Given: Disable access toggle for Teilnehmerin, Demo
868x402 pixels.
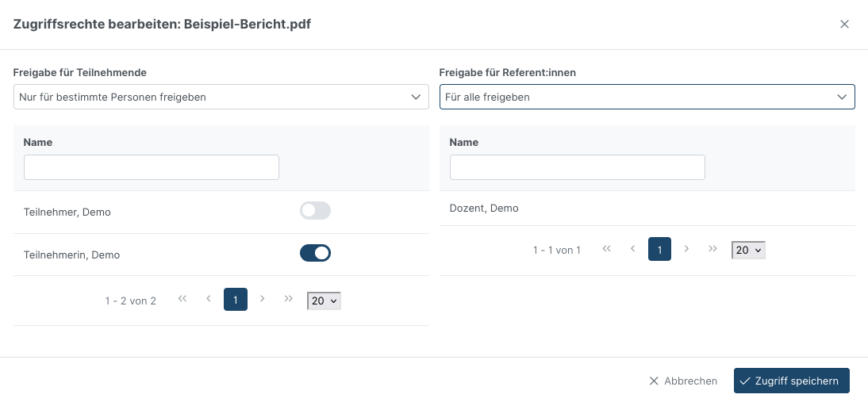Looking at the screenshot, I should [315, 254].
